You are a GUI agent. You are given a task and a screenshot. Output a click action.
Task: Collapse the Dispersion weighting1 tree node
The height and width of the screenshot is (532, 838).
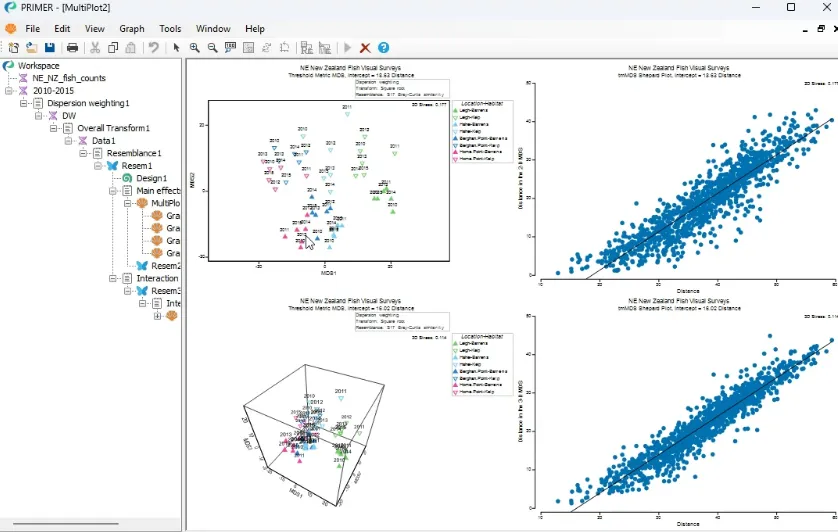pyautogui.click(x=24, y=103)
